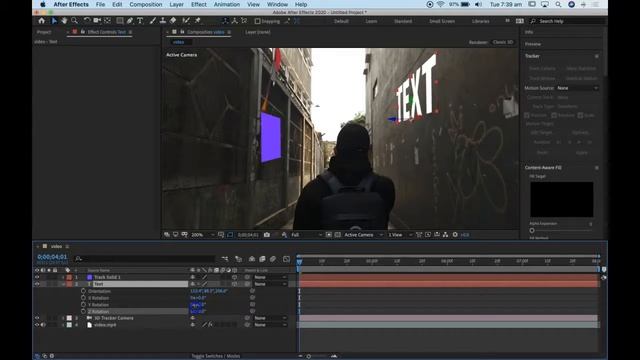Click the Spotlight search icon in menu bar
The height and width of the screenshot is (360, 640).
[558, 4]
